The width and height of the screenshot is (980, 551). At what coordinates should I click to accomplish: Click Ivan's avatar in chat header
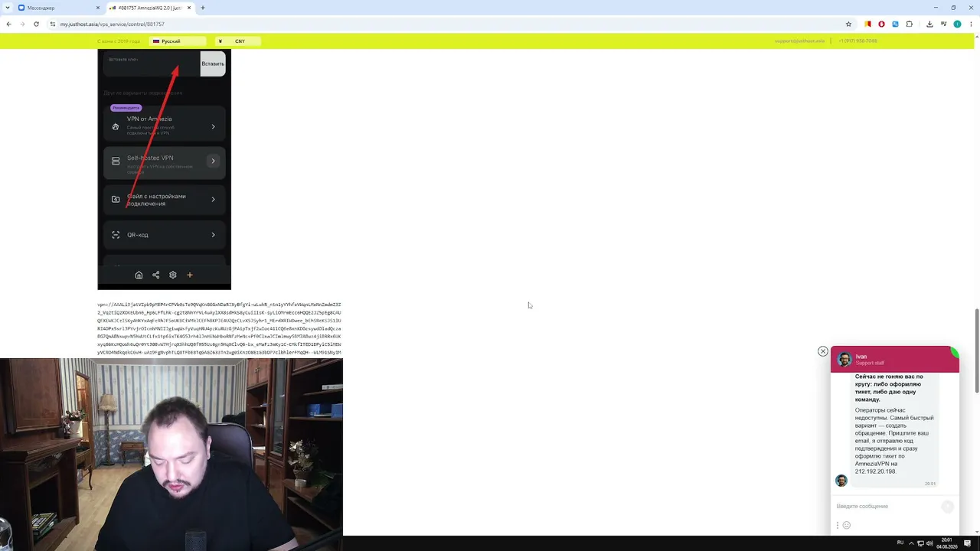(x=844, y=360)
